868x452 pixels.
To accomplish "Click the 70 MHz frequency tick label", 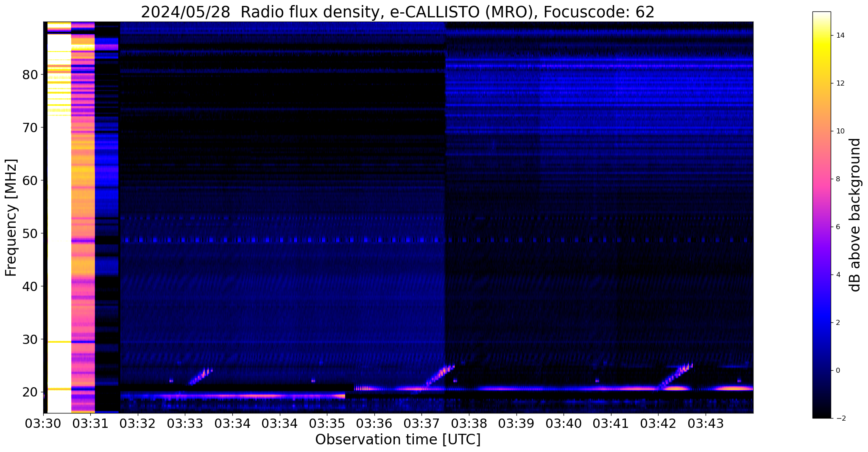I will click(30, 128).
